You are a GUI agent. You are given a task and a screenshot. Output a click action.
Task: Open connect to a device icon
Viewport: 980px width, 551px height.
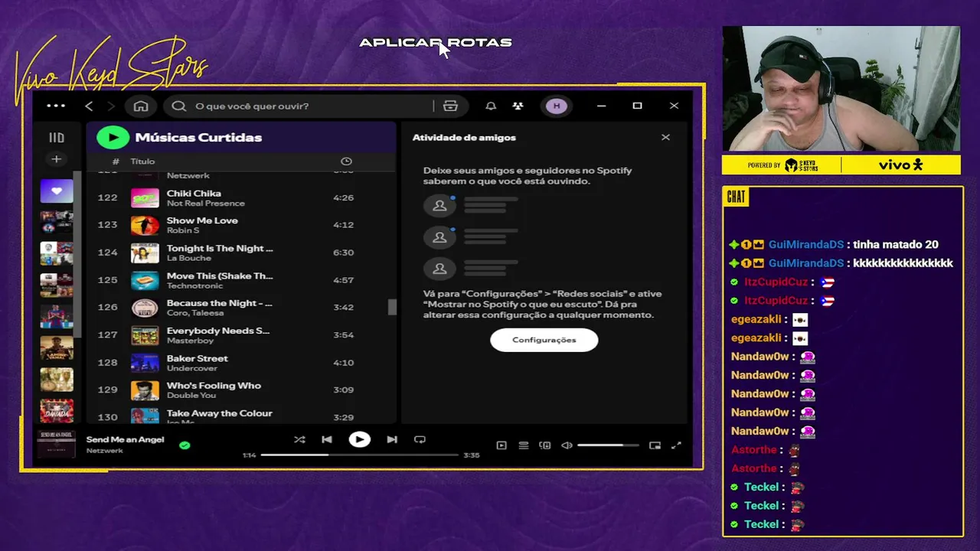pyautogui.click(x=545, y=445)
